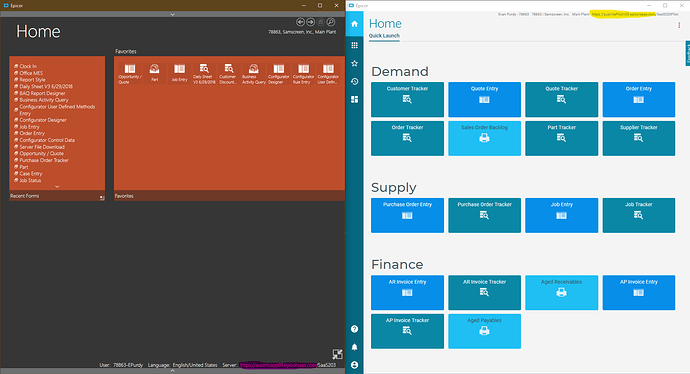Open the recent history clock icon
Screen dimensions: 690x374
(354, 81)
